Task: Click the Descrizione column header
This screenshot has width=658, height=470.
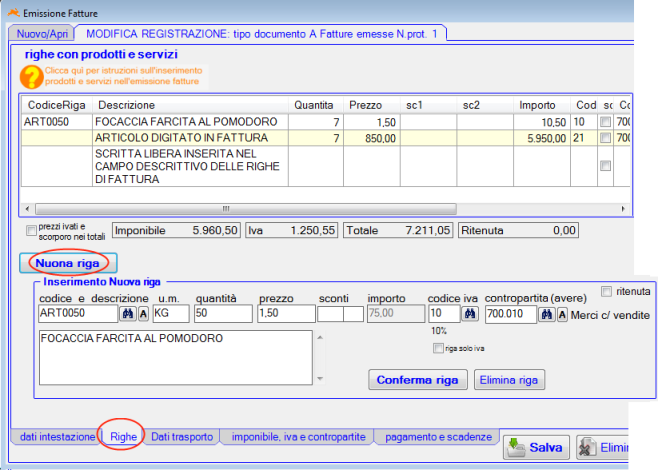Action: pos(190,105)
